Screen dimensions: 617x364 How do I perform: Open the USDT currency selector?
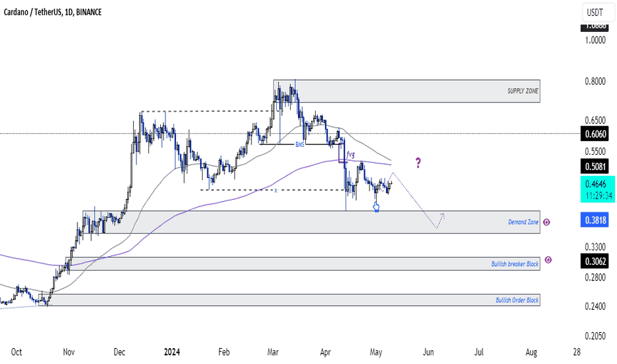point(598,12)
